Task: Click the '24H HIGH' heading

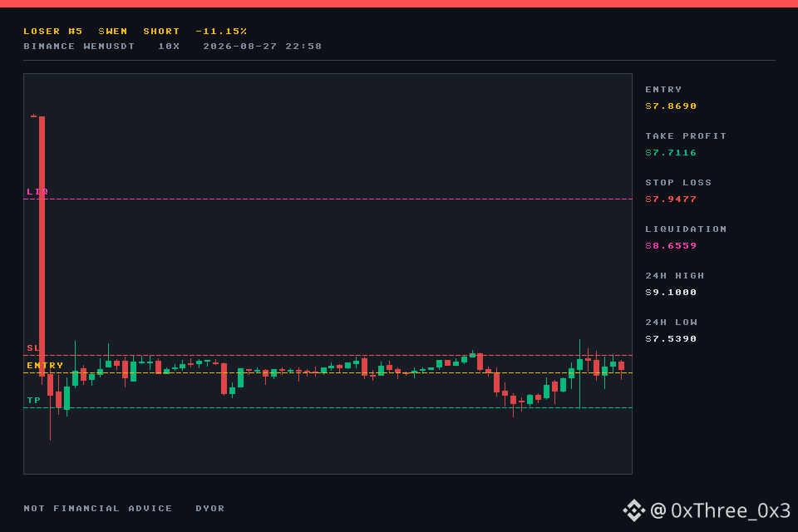Action: click(x=675, y=276)
